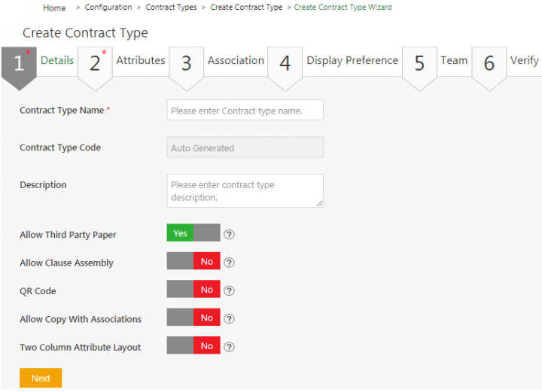
Task: Click help icon next to QR Code
Action: 230,290
